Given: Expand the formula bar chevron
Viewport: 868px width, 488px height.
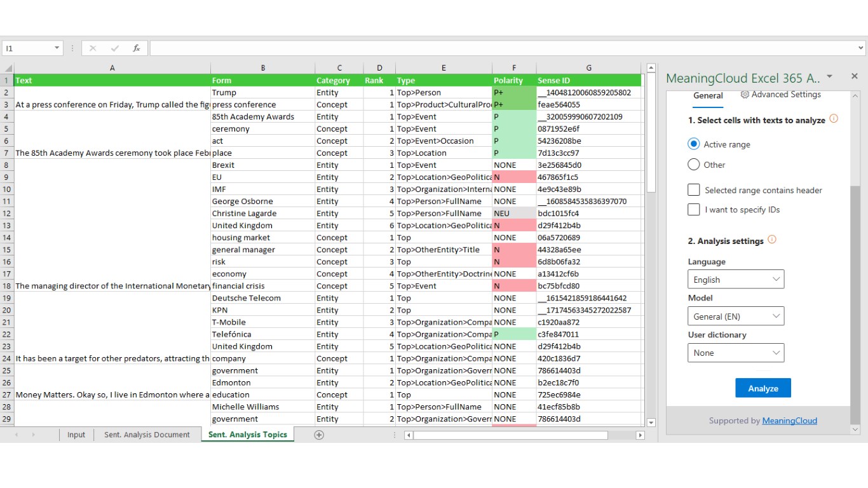Looking at the screenshot, I should pyautogui.click(x=861, y=48).
